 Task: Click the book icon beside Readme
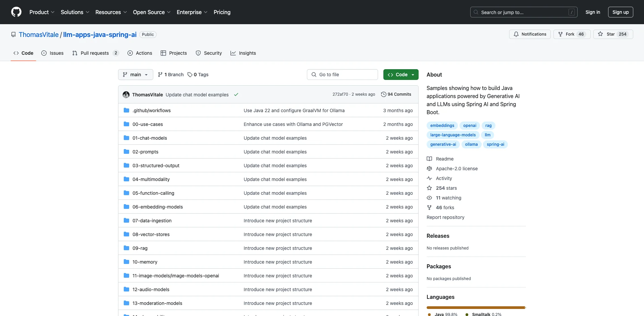click(x=429, y=159)
